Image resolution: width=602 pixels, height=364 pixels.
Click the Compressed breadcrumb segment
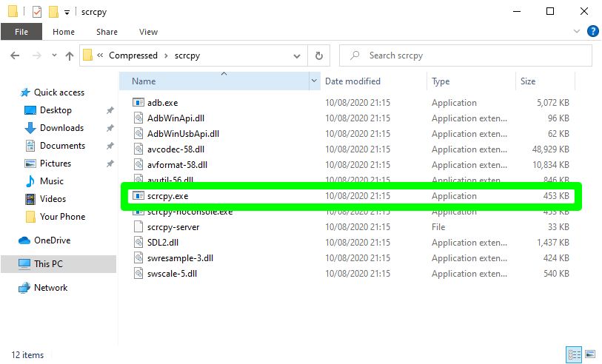[x=133, y=55]
